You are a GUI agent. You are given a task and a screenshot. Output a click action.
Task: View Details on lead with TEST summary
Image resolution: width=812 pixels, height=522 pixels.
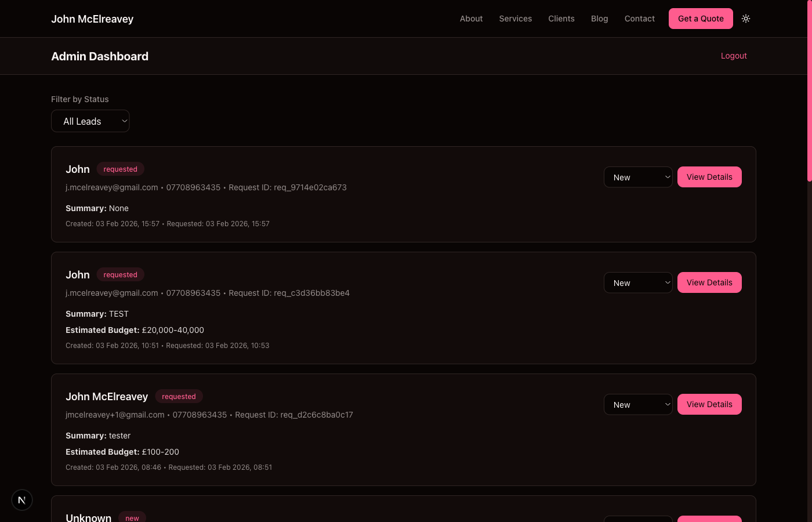point(709,282)
